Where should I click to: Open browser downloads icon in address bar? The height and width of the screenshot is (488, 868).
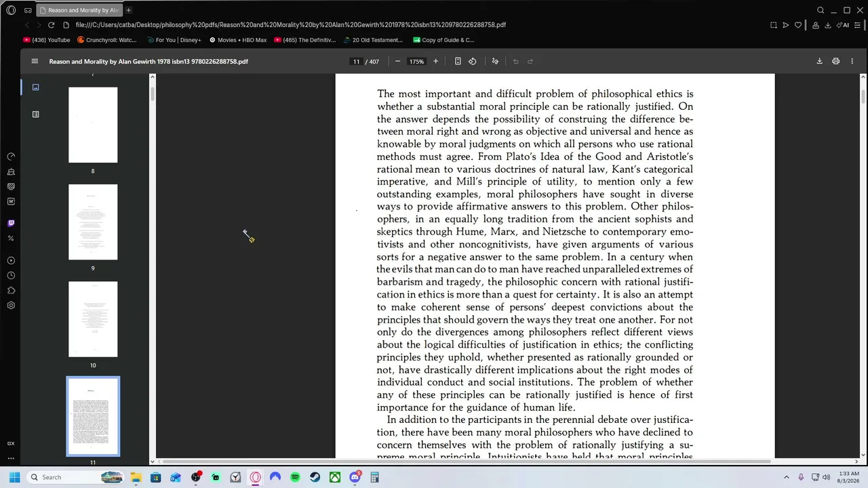827,25
